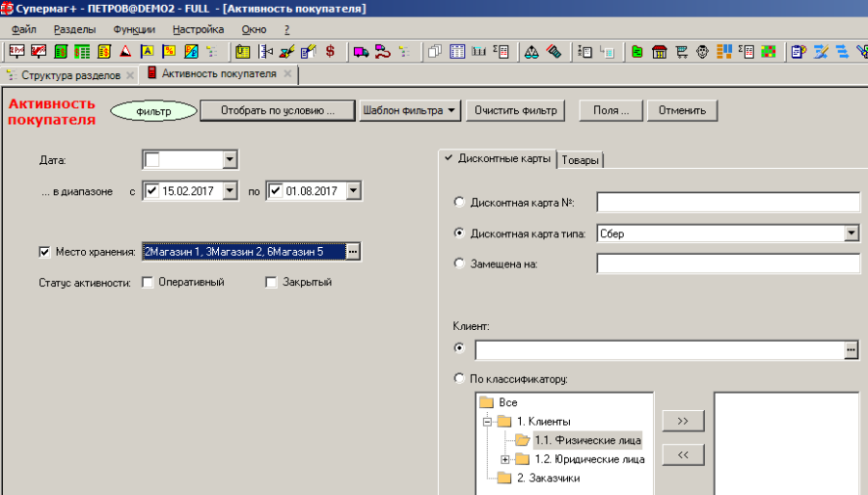Image resolution: width=868 pixels, height=495 pixels.
Task: Click the pencil with blue arrows icon
Action: click(821, 51)
